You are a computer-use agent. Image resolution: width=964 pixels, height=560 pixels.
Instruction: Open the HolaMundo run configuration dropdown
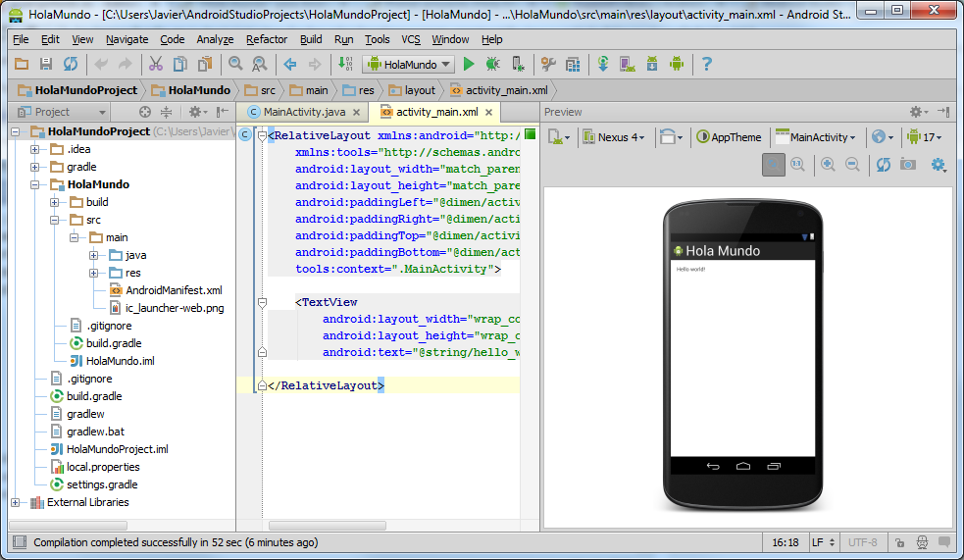[x=409, y=64]
